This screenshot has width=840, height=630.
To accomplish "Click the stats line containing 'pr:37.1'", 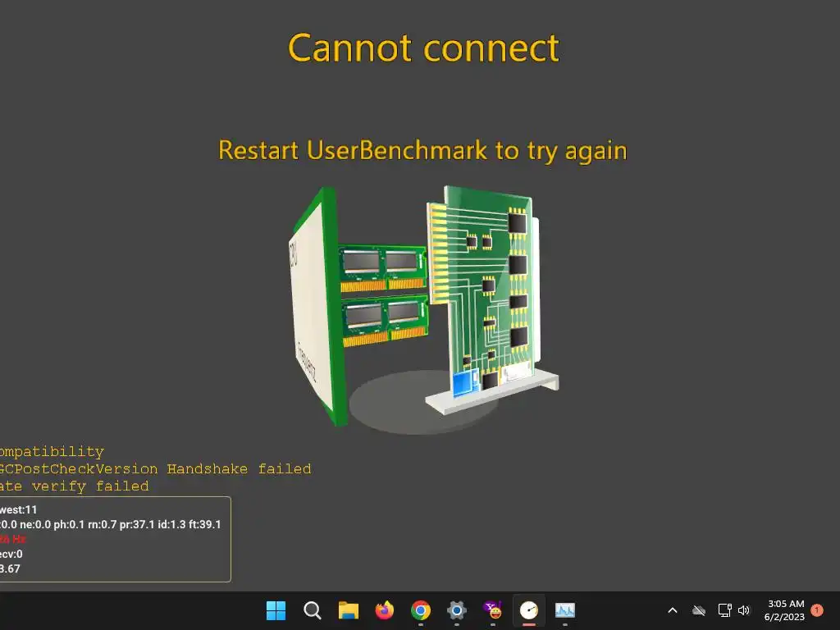I will tap(111, 524).
